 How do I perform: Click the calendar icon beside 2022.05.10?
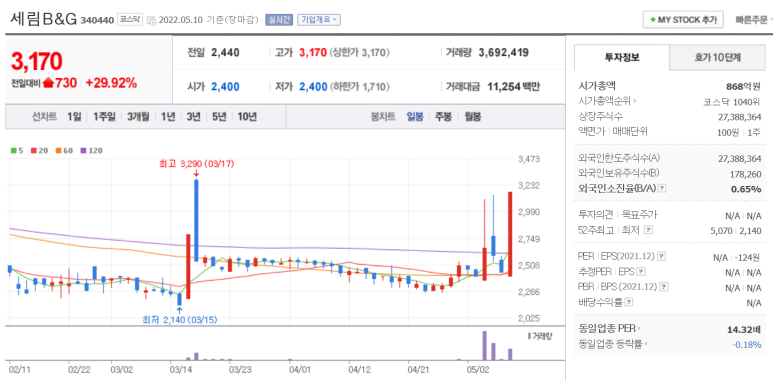(x=152, y=21)
